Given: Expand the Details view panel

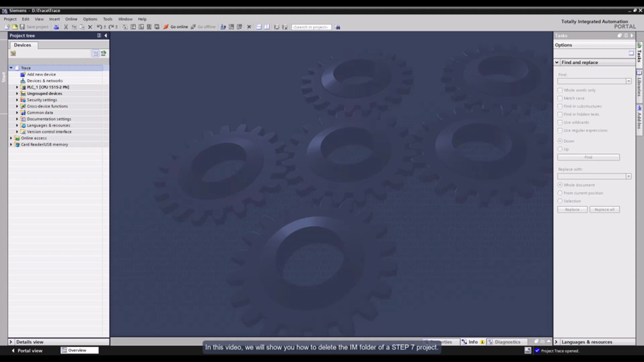Looking at the screenshot, I should tap(11, 342).
